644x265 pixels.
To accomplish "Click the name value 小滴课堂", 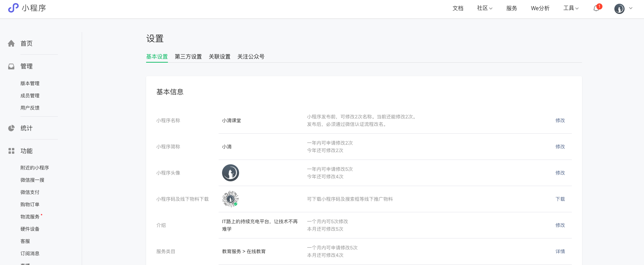I will pyautogui.click(x=232, y=120).
